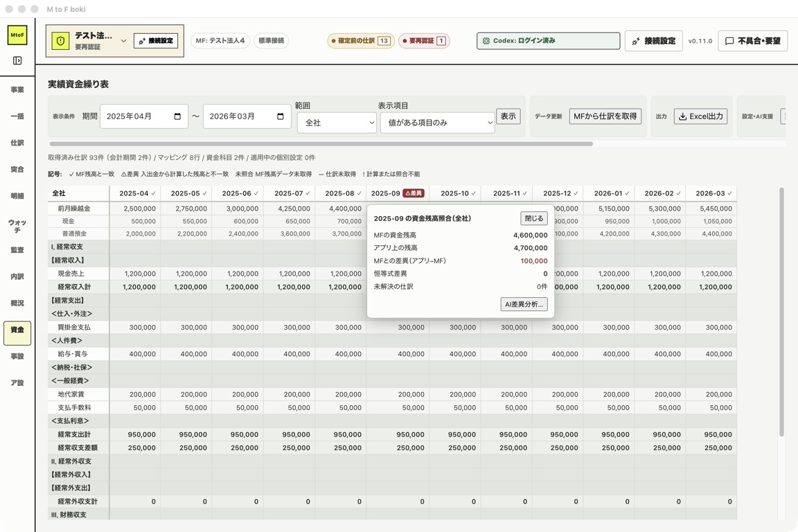Open 突合 in the left sidebar
Screen dimensions: 798x532
coord(17,169)
